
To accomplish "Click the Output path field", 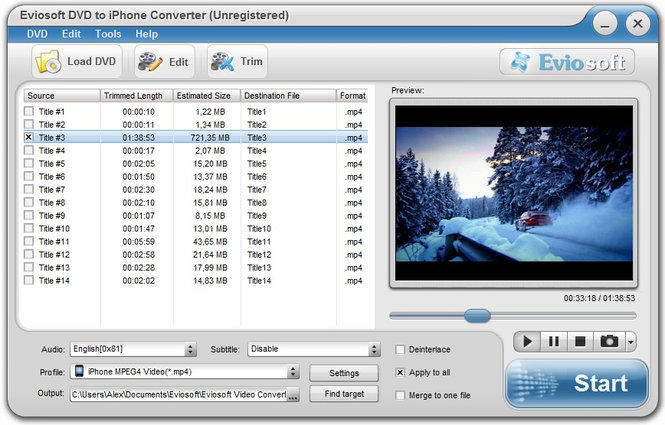I will [x=179, y=394].
